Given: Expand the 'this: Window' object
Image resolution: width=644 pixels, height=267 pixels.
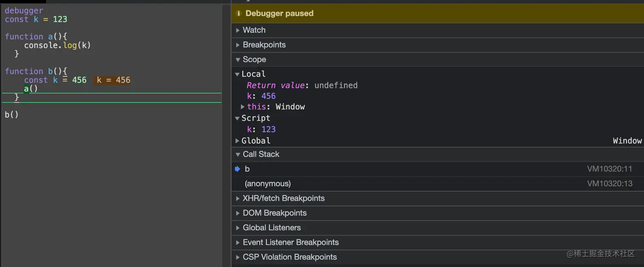Looking at the screenshot, I should [x=243, y=107].
